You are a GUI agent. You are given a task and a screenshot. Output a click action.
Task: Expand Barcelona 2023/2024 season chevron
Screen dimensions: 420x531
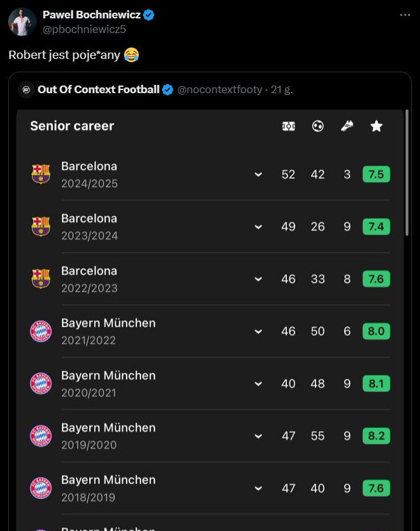258,227
